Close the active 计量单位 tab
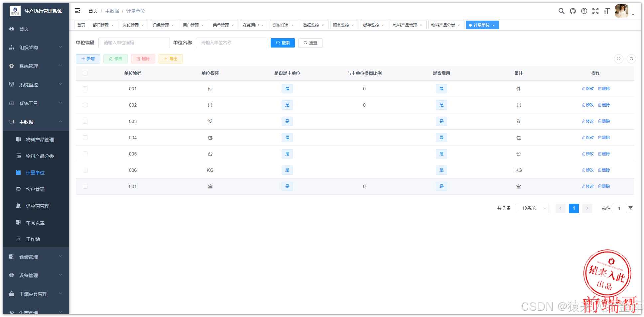Viewport: 644px width, 317px height. pyautogui.click(x=493, y=25)
